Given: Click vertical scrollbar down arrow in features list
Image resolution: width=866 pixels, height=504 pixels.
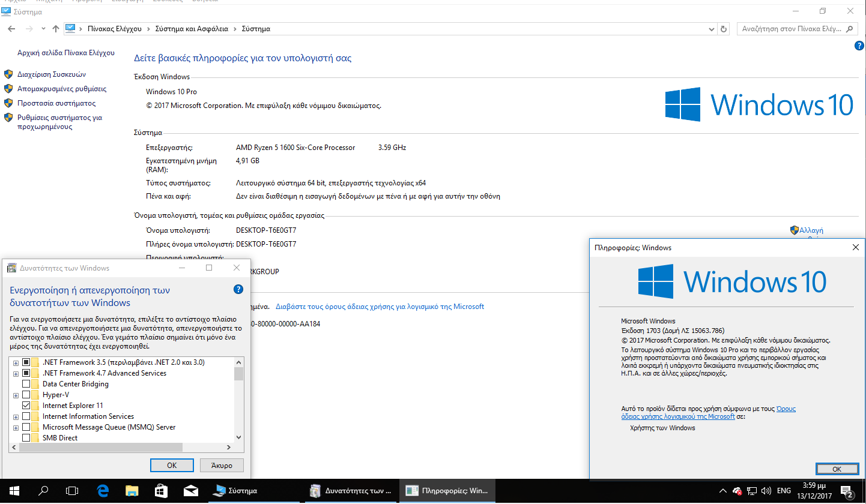Looking at the screenshot, I should (x=238, y=437).
